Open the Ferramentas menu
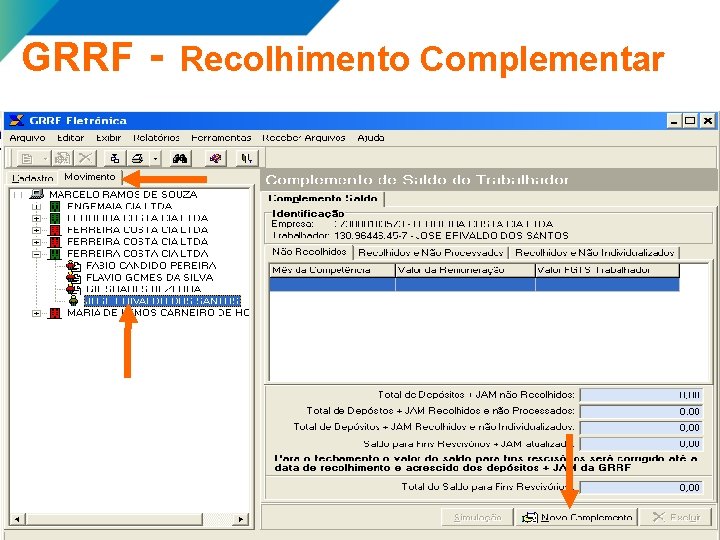 coord(221,138)
